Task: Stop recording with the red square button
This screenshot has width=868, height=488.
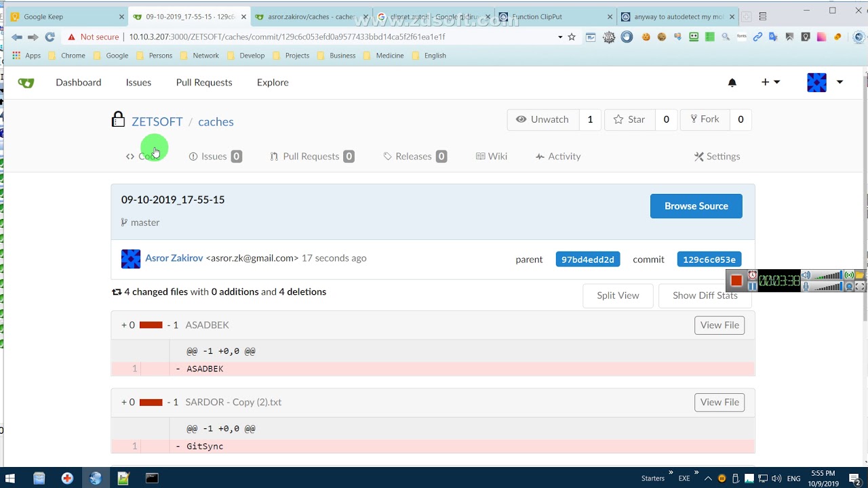Action: point(736,281)
